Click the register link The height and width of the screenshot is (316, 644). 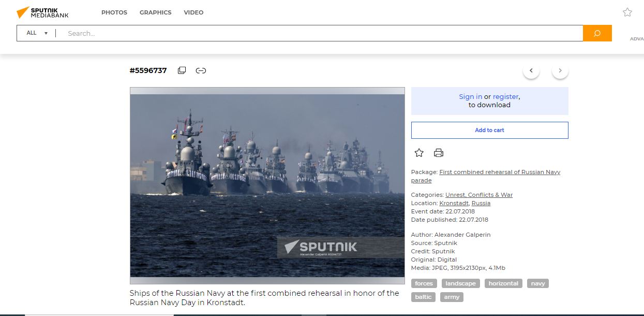pos(505,96)
